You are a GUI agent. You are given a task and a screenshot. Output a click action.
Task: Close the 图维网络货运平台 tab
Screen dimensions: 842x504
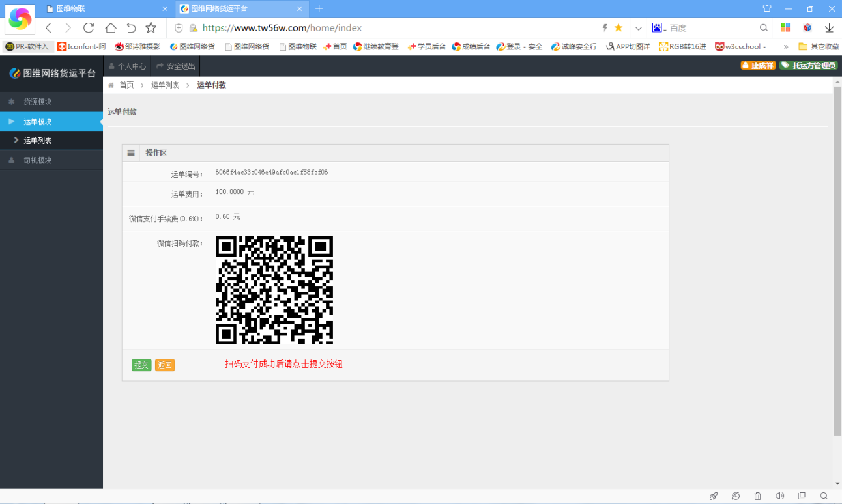(x=299, y=8)
